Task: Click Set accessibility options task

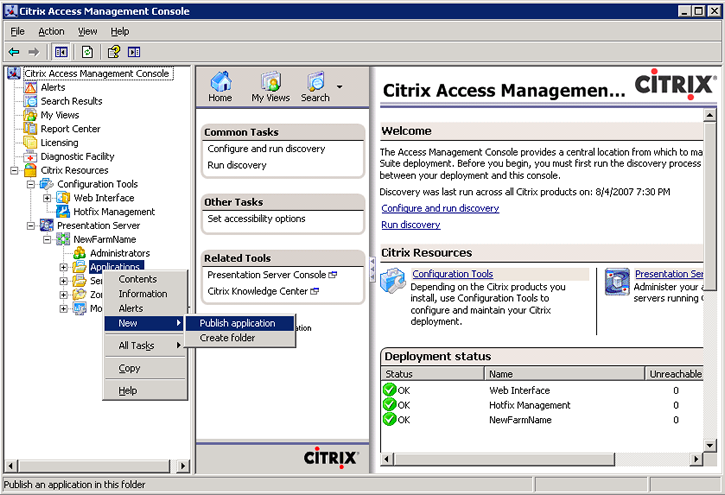Action: (256, 219)
